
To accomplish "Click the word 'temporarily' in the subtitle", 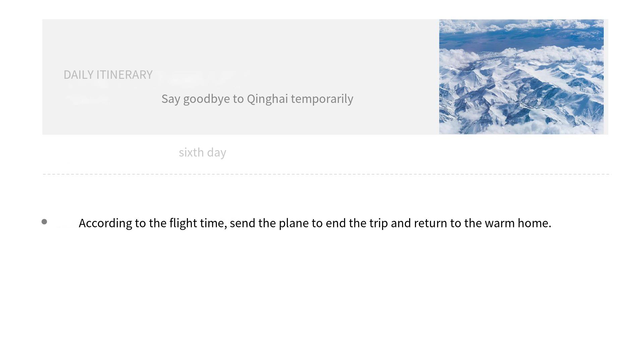I will (322, 99).
